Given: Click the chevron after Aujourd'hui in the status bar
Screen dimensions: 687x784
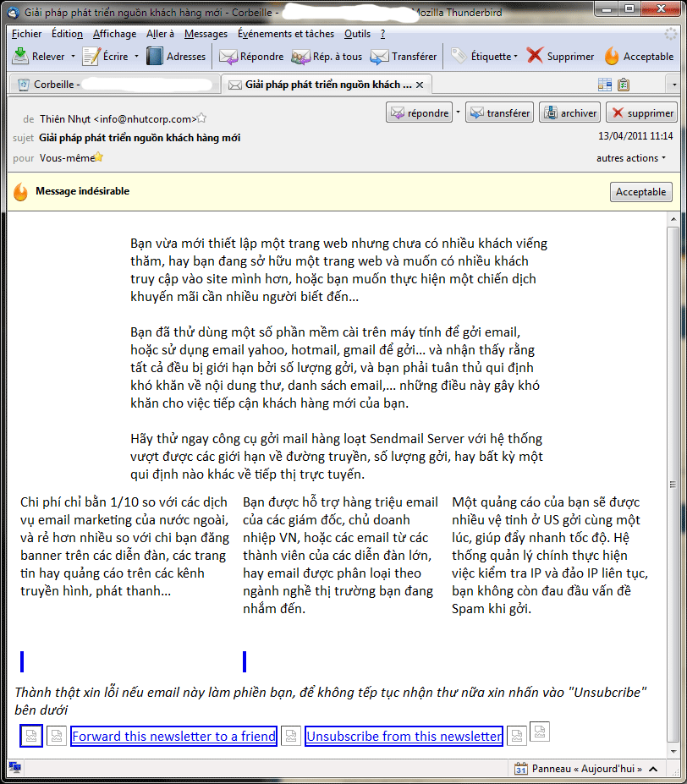Looking at the screenshot, I should [653, 769].
